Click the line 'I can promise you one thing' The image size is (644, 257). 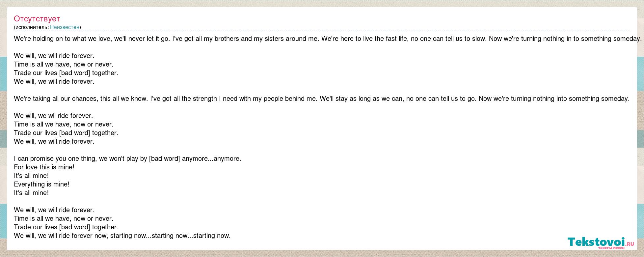coord(127,158)
